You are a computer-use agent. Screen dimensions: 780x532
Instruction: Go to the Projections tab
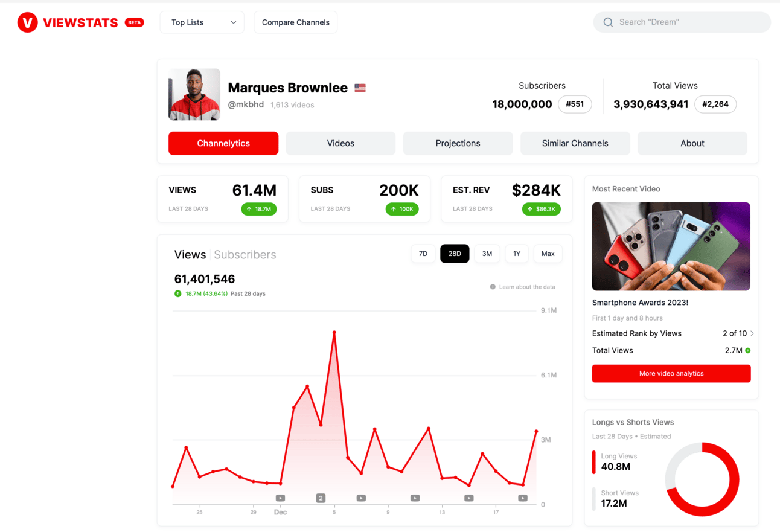click(458, 143)
